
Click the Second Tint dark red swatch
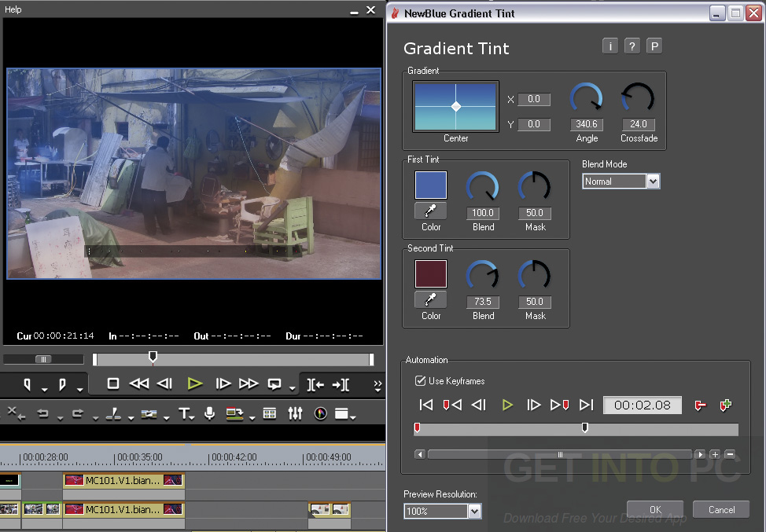[431, 273]
